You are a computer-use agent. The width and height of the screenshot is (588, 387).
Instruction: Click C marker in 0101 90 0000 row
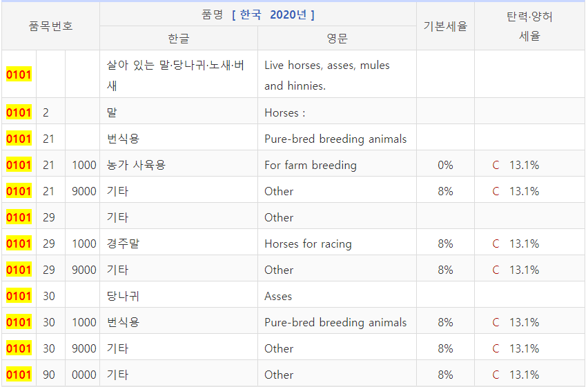[x=496, y=375]
